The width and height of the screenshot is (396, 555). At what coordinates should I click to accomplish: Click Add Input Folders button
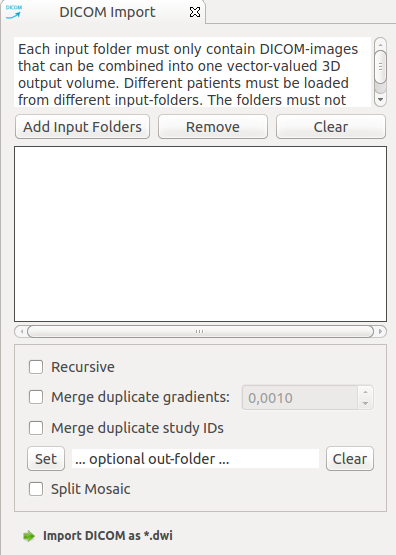click(x=82, y=127)
